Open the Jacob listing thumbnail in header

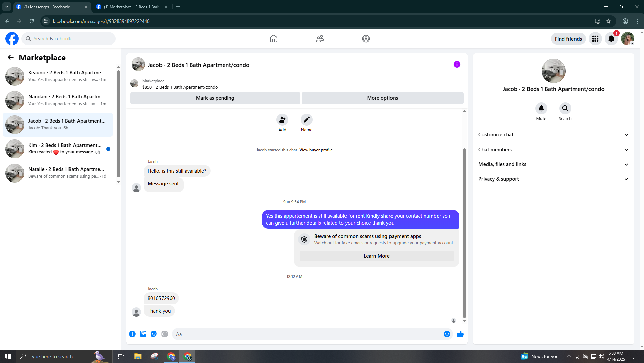point(138,64)
